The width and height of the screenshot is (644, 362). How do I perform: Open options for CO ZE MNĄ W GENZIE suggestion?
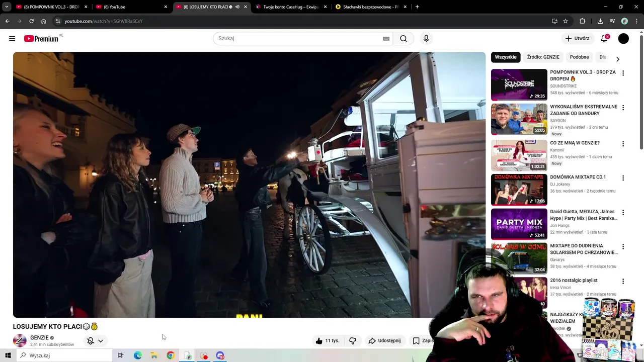point(623,144)
